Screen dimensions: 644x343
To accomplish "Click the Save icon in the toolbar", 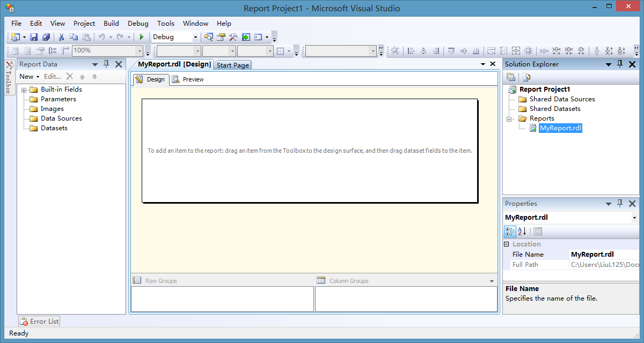I will 34,37.
